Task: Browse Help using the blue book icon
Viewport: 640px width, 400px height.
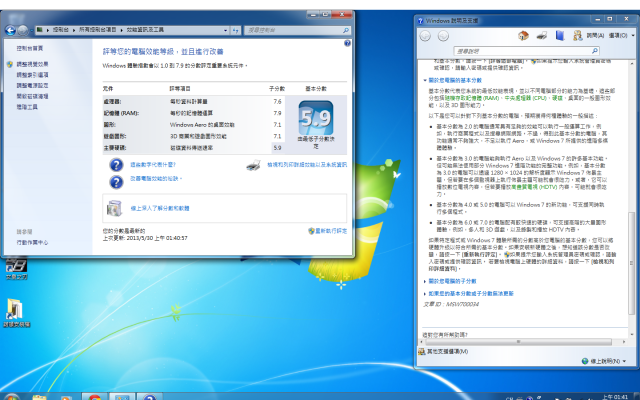Action: tap(560, 36)
